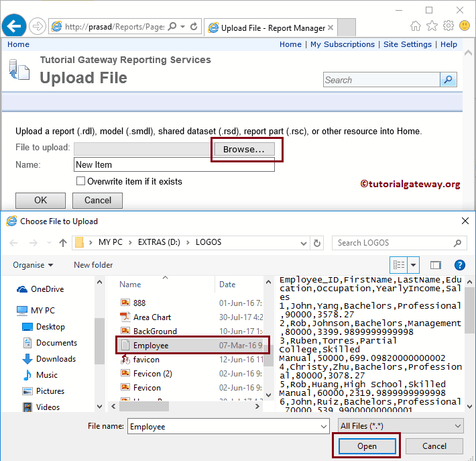Viewport: 476px width, 461px height.
Task: Click the Reporting Services folder icon
Action: (19, 70)
